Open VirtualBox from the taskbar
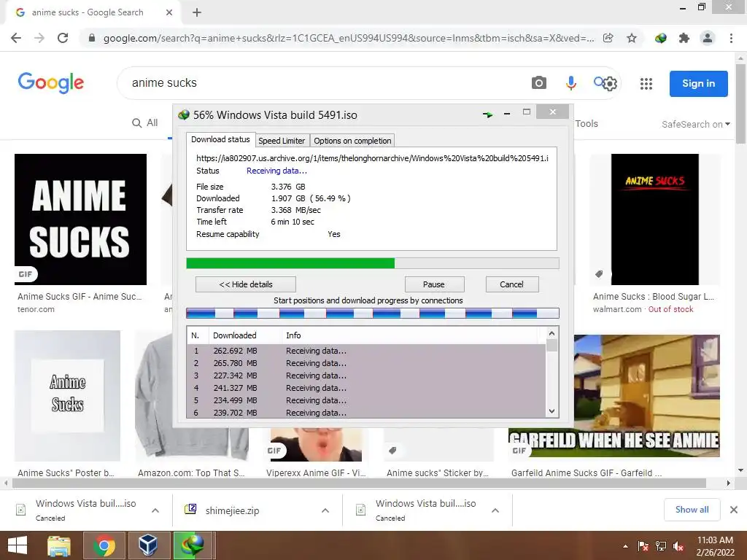747x560 pixels. point(147,545)
